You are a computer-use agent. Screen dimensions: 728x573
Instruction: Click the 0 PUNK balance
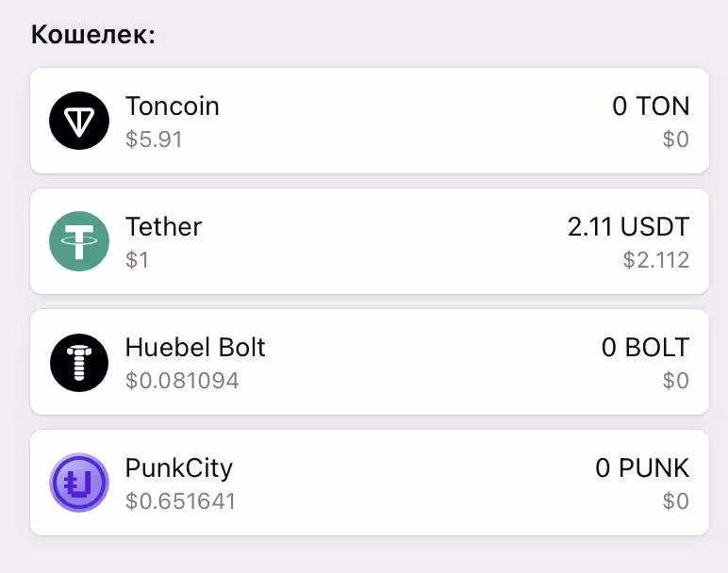click(x=642, y=467)
